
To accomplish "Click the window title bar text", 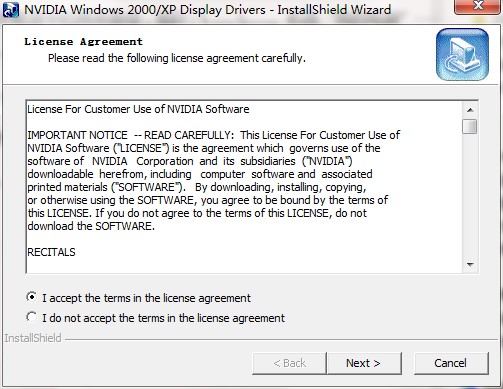I will pos(207,10).
